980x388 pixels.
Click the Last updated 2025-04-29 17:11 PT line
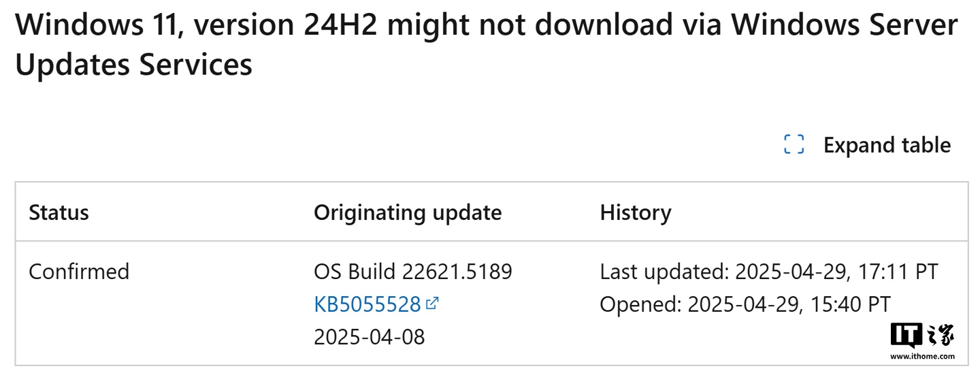769,272
